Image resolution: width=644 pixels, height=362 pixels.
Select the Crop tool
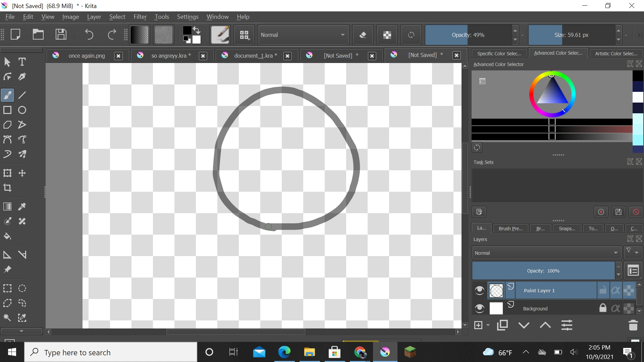coord(7,188)
